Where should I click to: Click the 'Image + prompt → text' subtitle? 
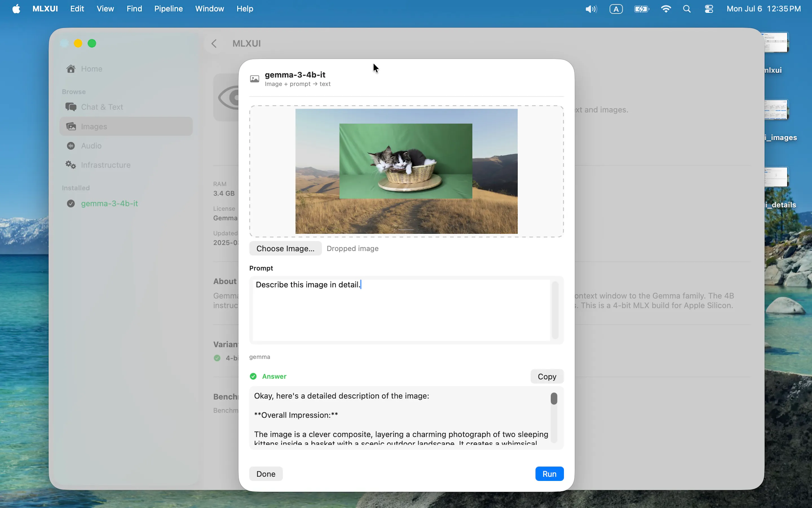[x=298, y=84]
